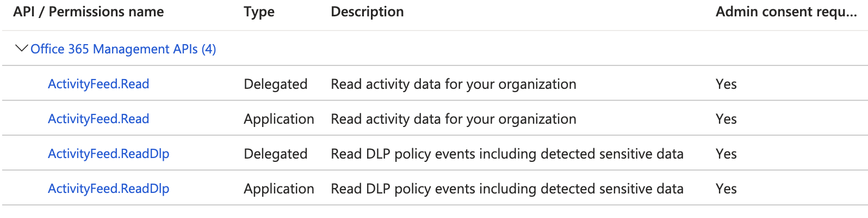The width and height of the screenshot is (868, 218).
Task: Click Application type in the ActivityFeed.Read row
Action: 278,119
